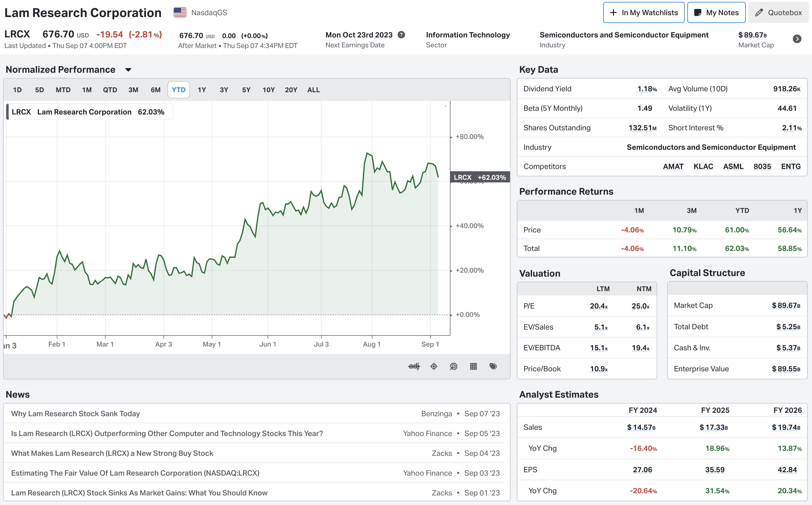Screen dimensions: 812x505
Task: Click FY 2024 Sales estimate $14.57B
Action: 641,427
